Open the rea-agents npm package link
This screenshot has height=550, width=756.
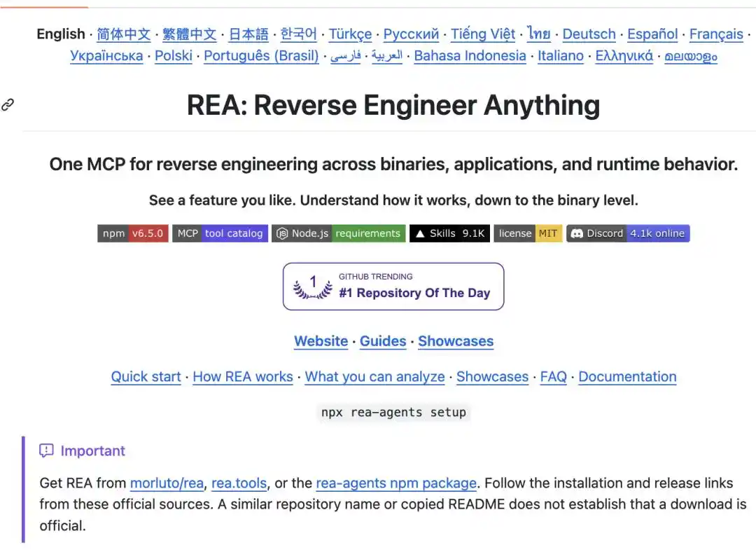(x=396, y=483)
